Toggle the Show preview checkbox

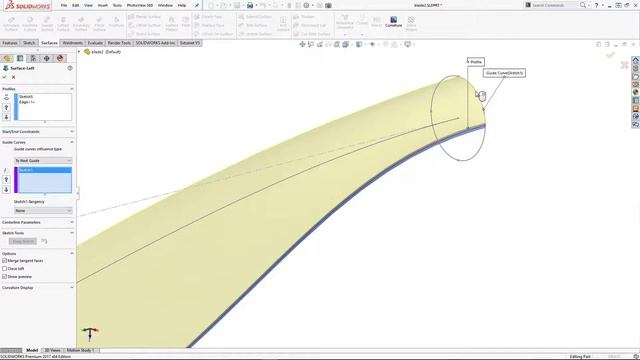point(4,276)
